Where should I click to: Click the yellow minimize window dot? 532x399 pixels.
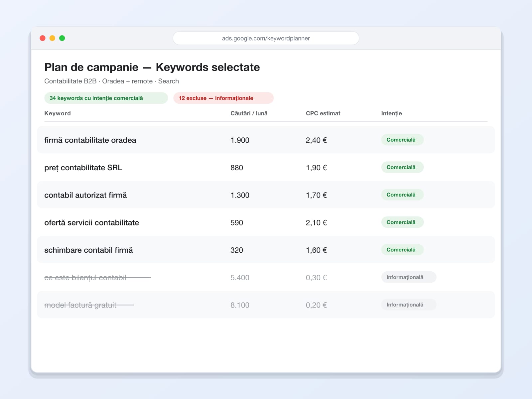pos(52,38)
